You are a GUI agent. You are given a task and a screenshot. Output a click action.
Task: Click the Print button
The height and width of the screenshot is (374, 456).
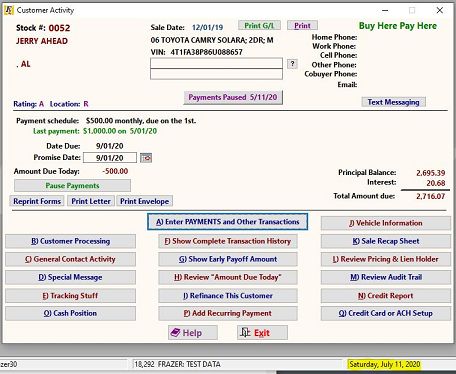pyautogui.click(x=302, y=26)
